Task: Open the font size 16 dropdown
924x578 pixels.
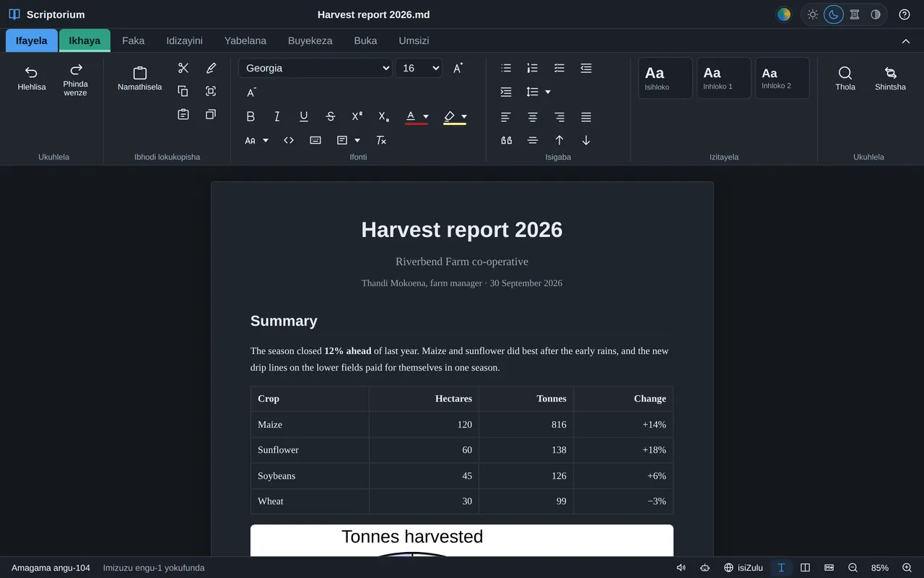Action: 419,68
